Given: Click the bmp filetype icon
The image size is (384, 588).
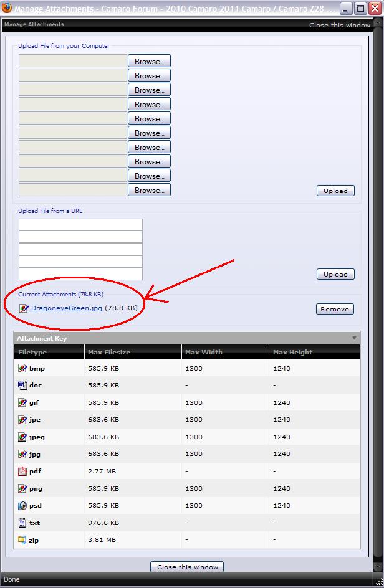Looking at the screenshot, I should tap(22, 369).
